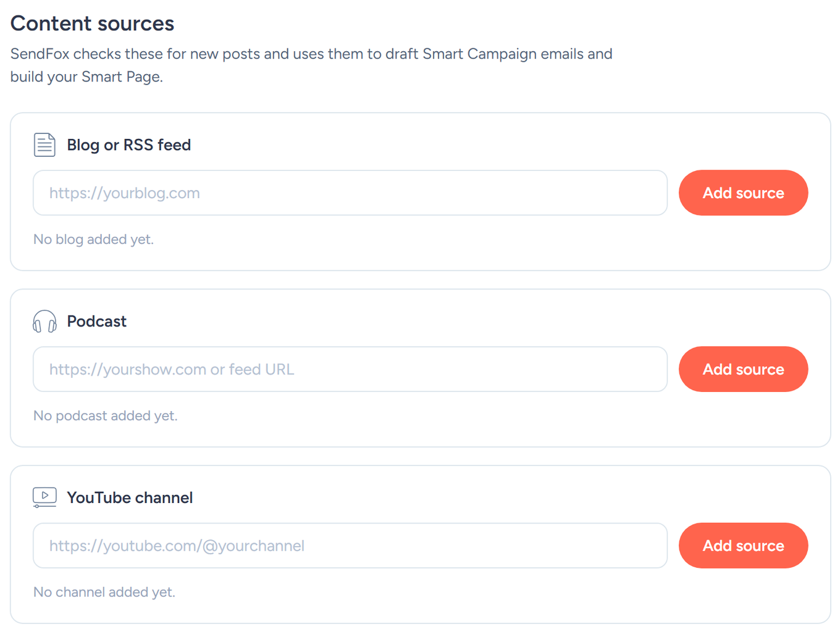Select the YouTube channel URL input box
Image resolution: width=840 pixels, height=637 pixels.
point(350,546)
